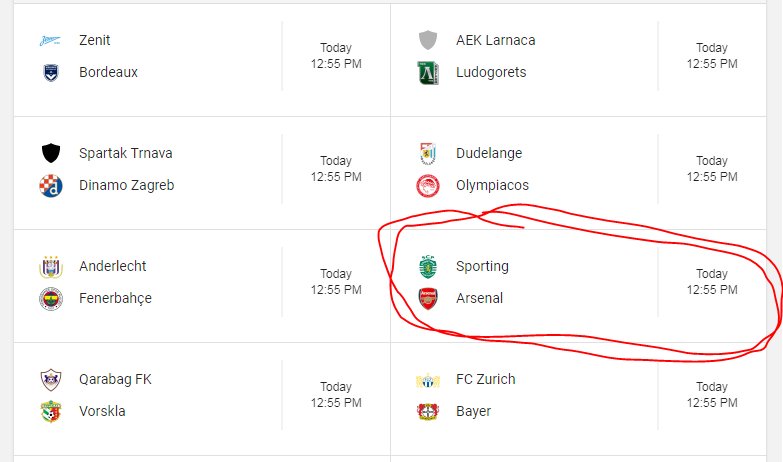Viewport: 783px width, 462px height.
Task: Click the Sporting vs Arsenal match time
Action: (x=712, y=282)
